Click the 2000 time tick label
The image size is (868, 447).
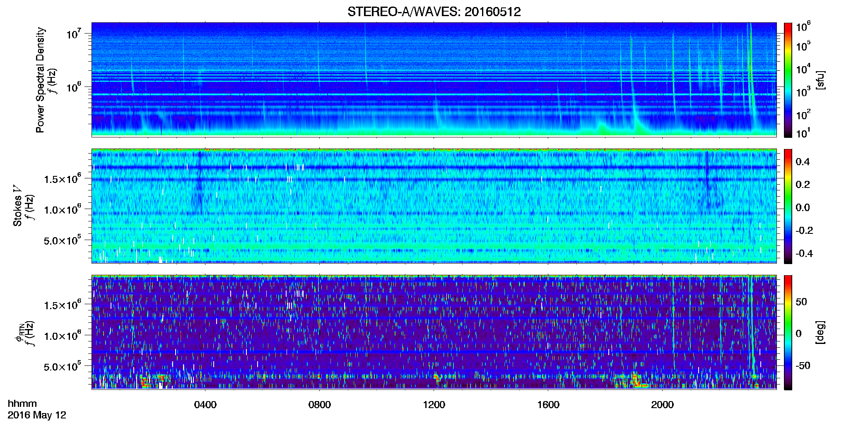click(x=662, y=404)
